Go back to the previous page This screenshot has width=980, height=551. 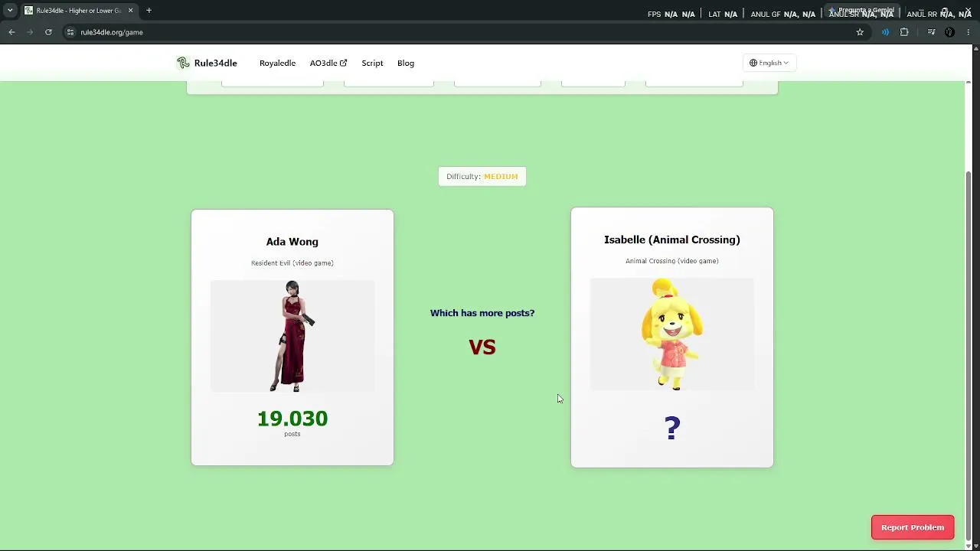point(11,32)
